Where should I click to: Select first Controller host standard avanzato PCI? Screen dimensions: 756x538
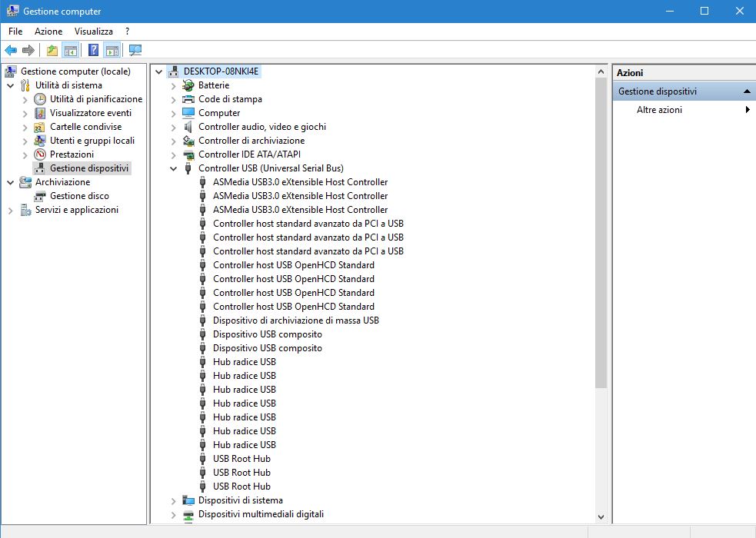click(x=308, y=224)
